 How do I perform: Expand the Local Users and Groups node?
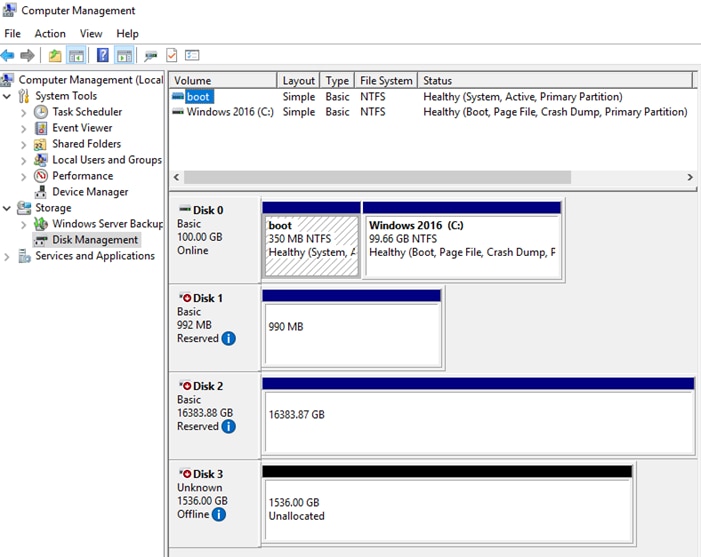tap(24, 160)
